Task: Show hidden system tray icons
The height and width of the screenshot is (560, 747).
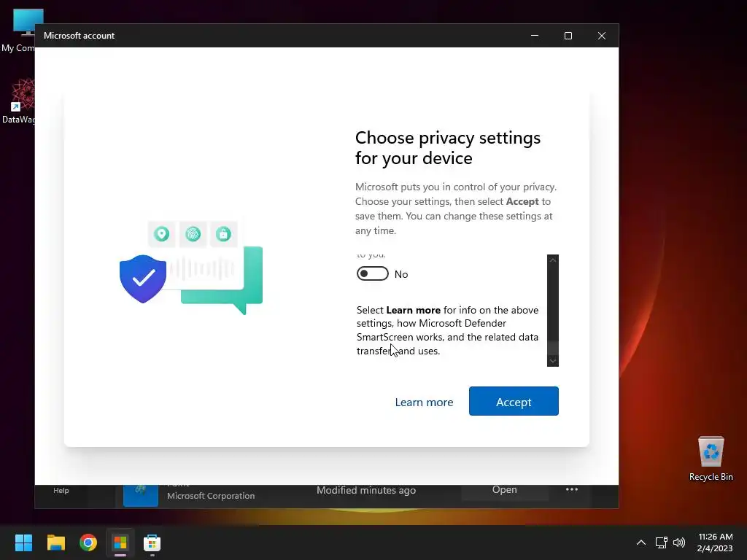Action: (641, 542)
